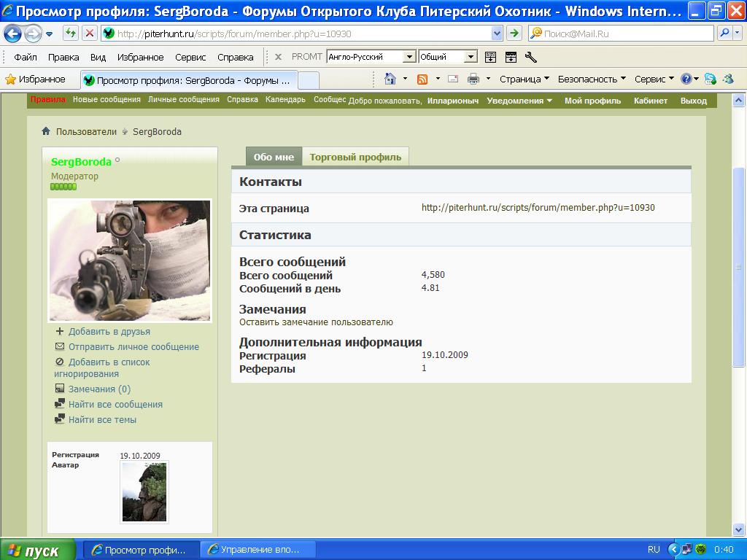Click the search magnifier icon
Viewport: 747px width, 560px height.
pyautogui.click(x=724, y=33)
